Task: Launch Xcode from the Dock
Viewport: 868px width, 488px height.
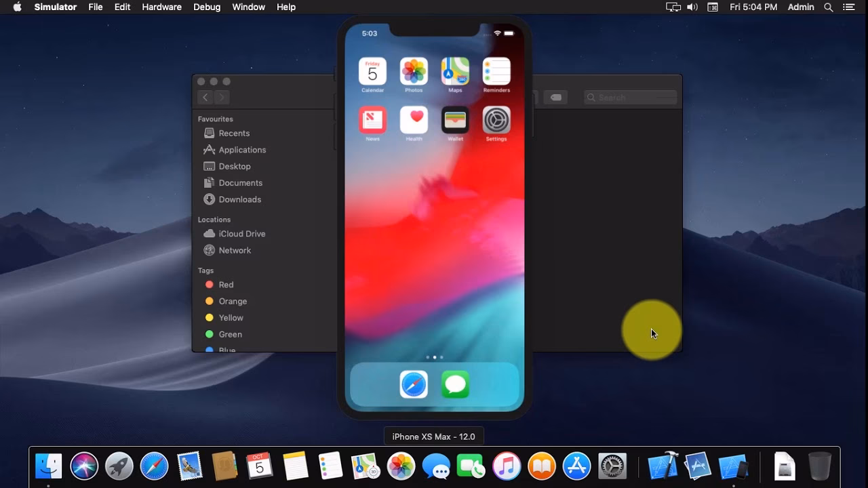Action: tap(663, 466)
